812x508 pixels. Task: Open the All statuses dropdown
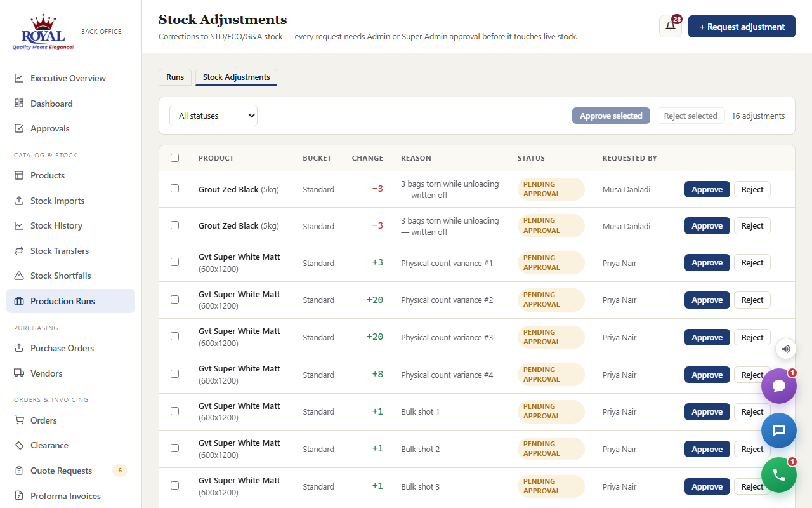click(213, 116)
